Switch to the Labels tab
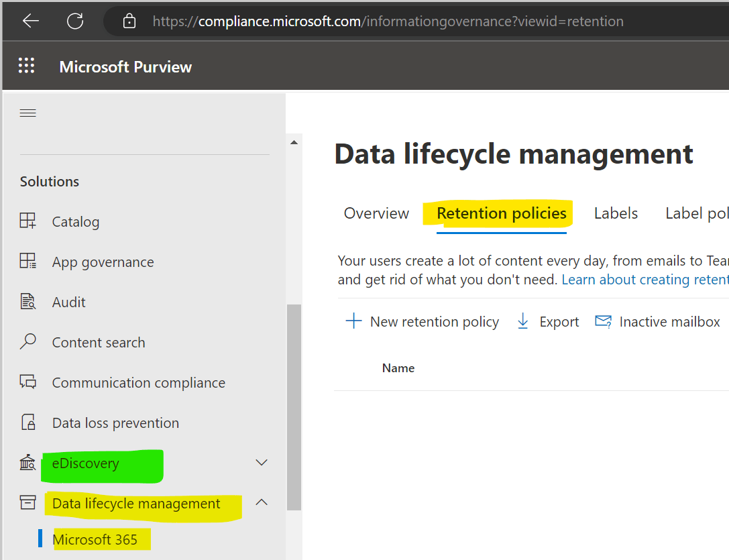 point(616,213)
